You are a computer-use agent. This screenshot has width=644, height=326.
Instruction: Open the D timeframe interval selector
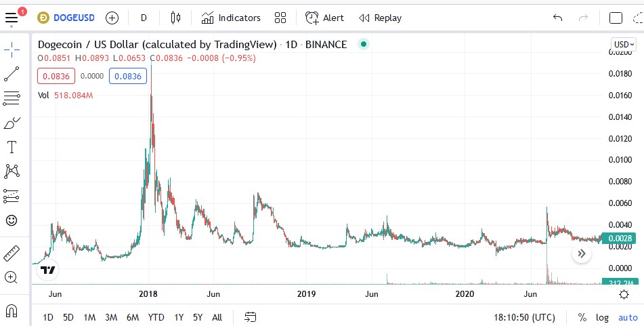click(144, 18)
